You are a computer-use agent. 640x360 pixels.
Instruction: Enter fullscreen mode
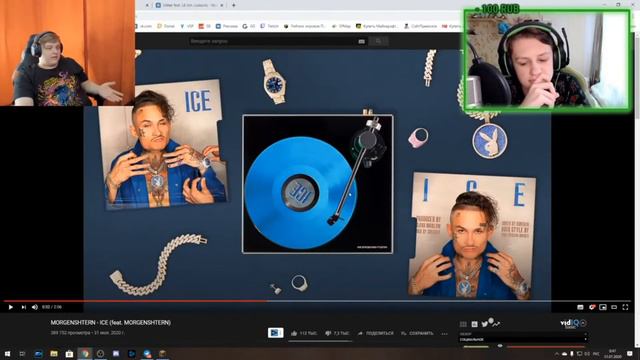(x=625, y=307)
